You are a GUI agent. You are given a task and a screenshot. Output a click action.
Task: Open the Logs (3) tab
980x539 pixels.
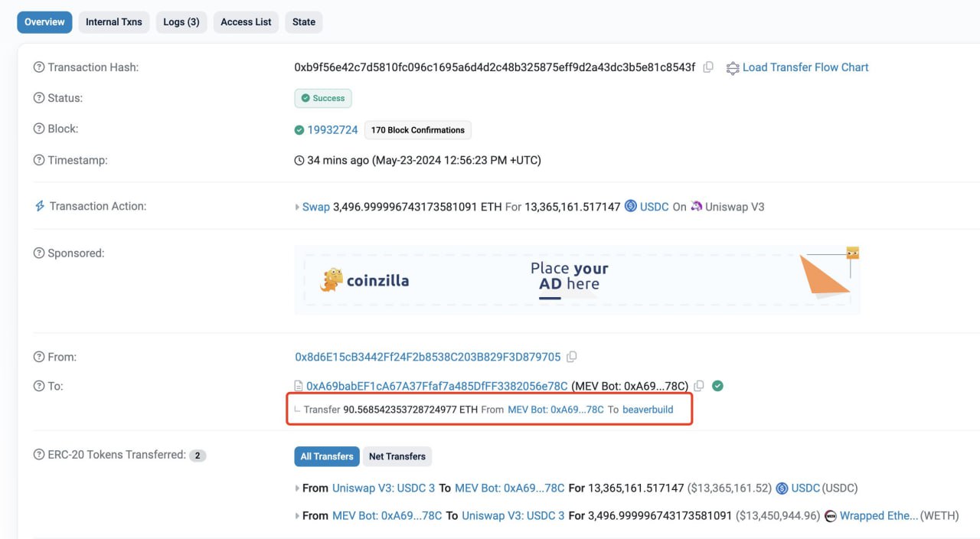tap(181, 22)
